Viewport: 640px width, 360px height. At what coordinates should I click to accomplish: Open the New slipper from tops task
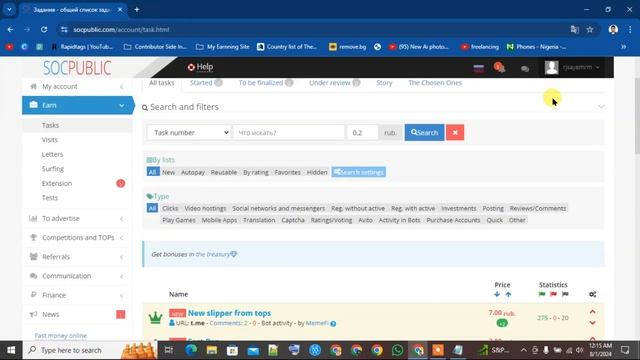click(x=229, y=313)
